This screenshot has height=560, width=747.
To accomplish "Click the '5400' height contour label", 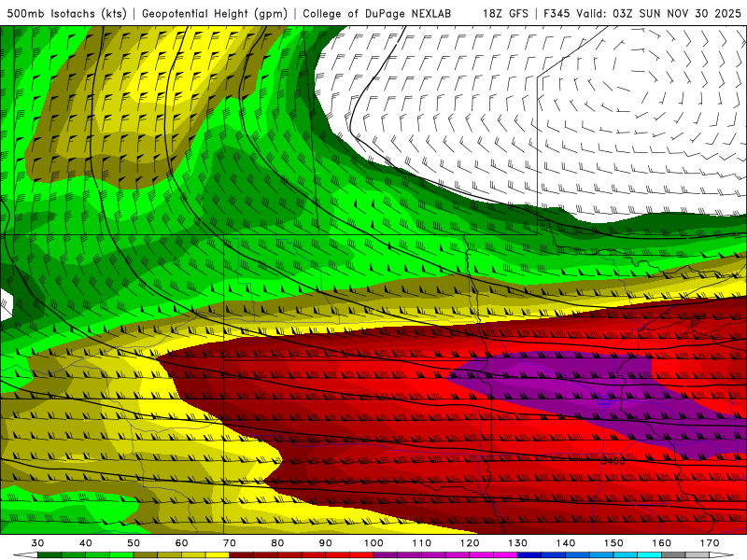I will point(613,461).
